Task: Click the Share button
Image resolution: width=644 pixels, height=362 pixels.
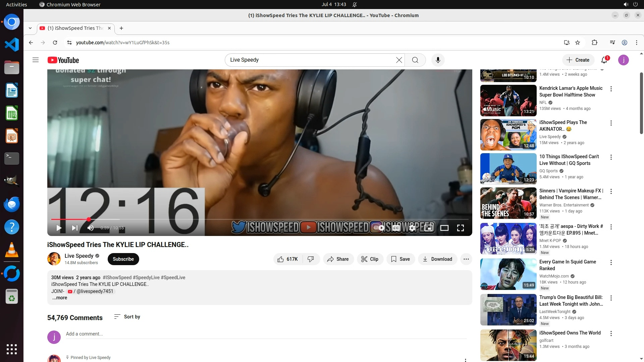Action: [338, 259]
